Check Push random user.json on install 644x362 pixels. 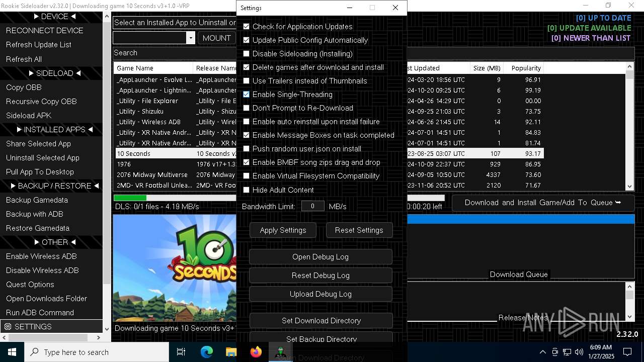[247, 148]
